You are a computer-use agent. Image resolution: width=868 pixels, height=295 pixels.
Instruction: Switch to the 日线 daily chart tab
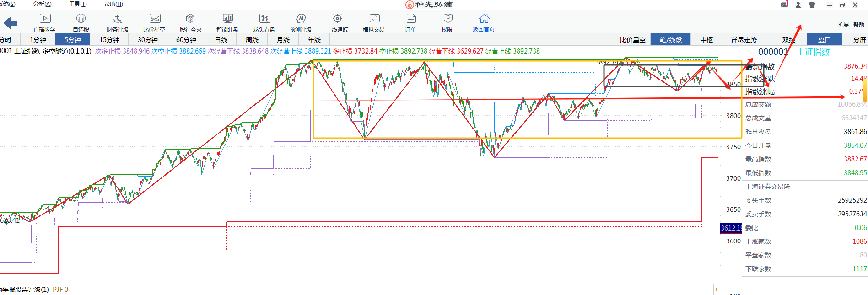pos(221,40)
